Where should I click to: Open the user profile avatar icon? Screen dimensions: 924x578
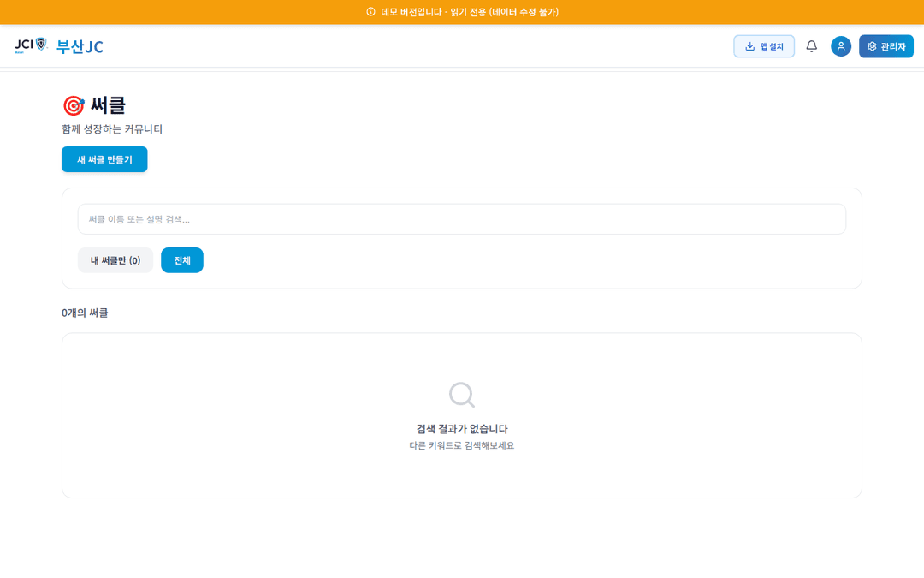pos(840,46)
